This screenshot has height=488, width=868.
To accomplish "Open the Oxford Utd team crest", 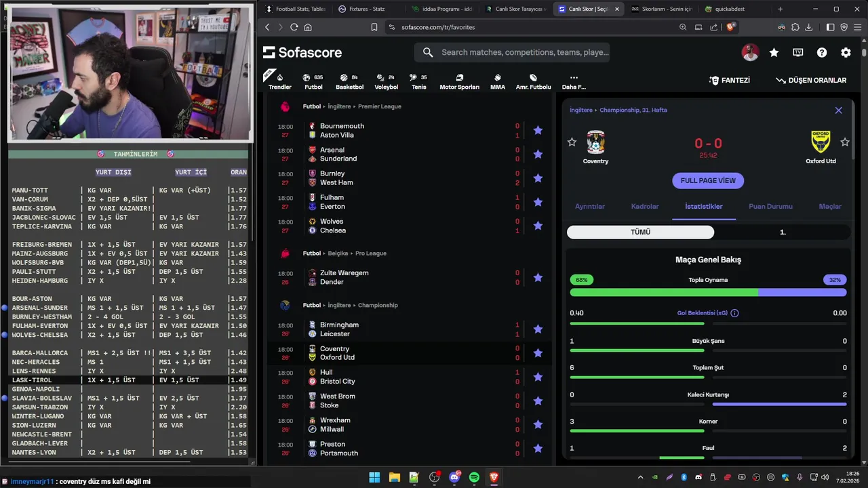I will 821,142.
